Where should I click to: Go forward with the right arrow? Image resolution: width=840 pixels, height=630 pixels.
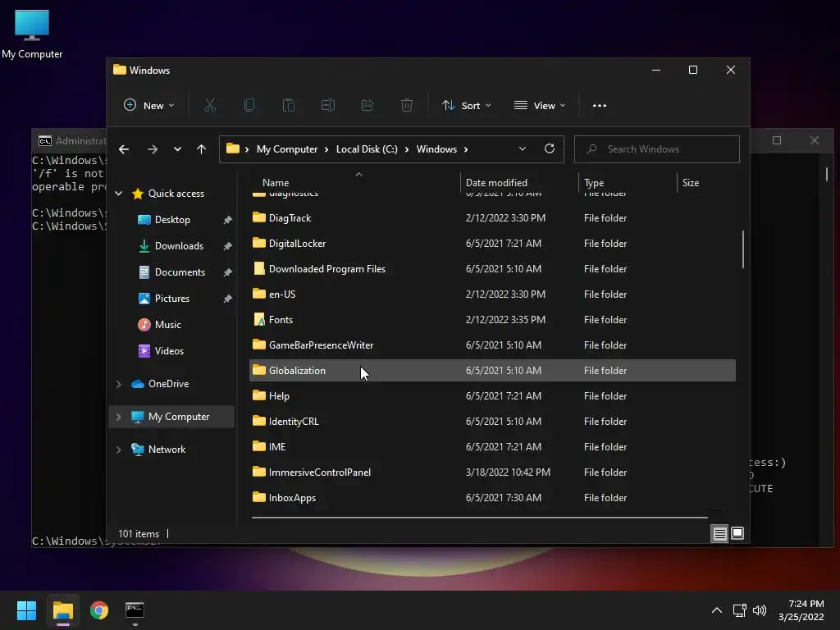153,149
